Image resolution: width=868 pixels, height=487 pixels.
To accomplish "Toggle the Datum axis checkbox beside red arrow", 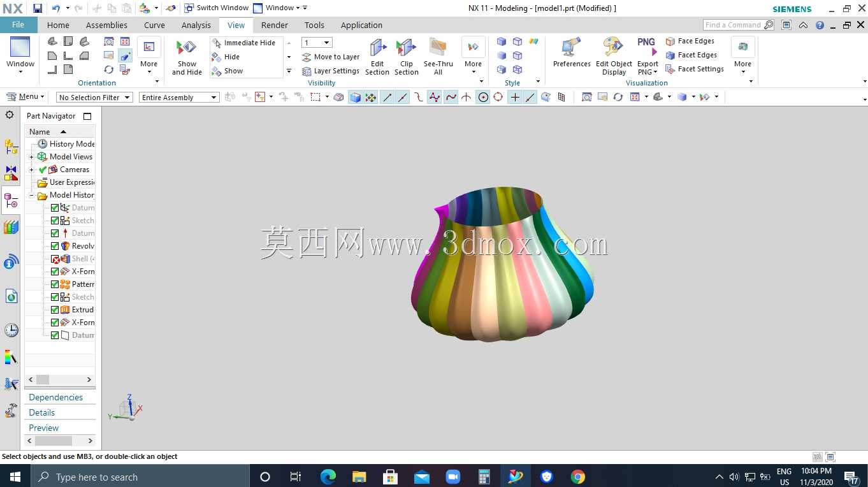I will tap(55, 233).
